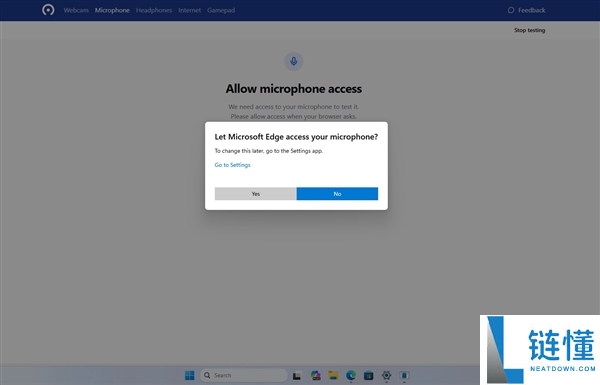
Task: Open the Windows Start menu
Action: coord(189,375)
